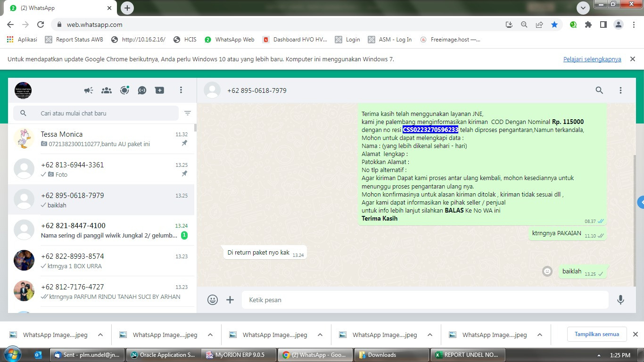The height and width of the screenshot is (362, 644).
Task: Open the zoom magnifier icon in address bar
Action: click(524, 25)
